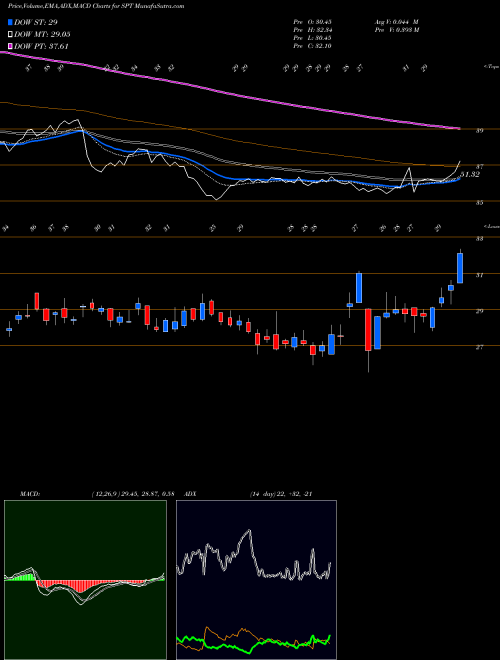Click the 'Pre L: 30.45' low value
This screenshot has width=500, height=660.
pyautogui.click(x=313, y=38)
